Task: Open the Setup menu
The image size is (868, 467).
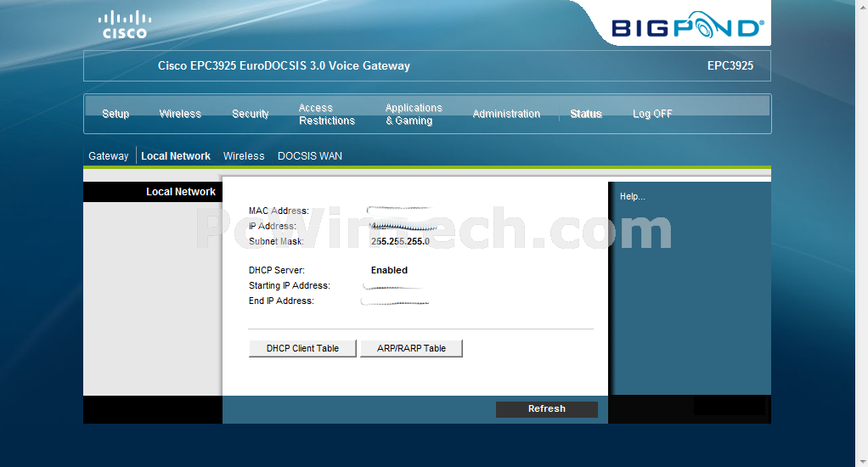Action: (116, 114)
